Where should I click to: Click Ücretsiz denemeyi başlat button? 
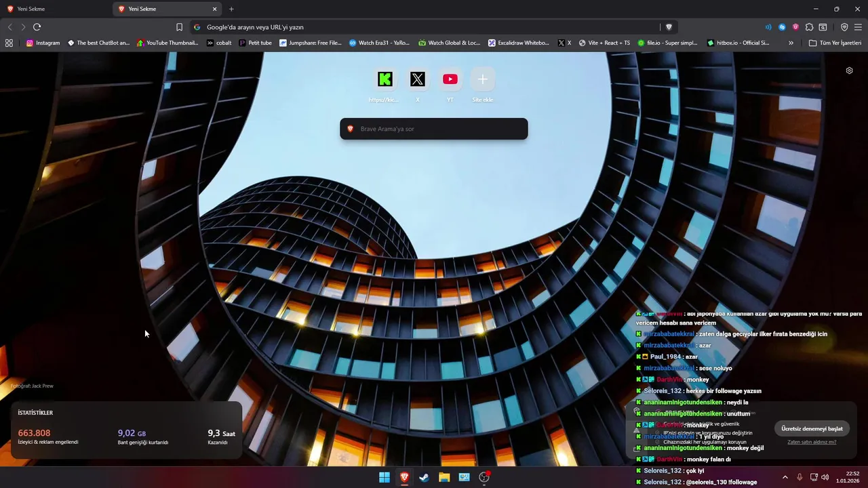pos(812,429)
